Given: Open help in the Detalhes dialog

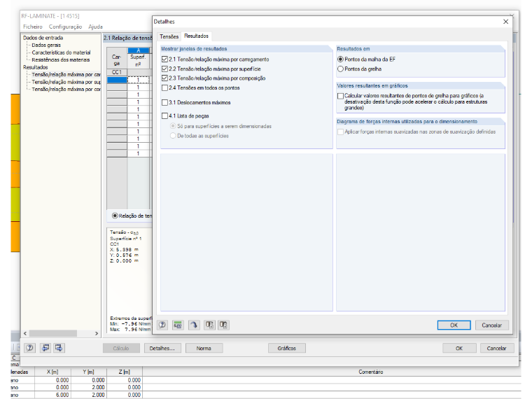Looking at the screenshot, I should tap(162, 325).
